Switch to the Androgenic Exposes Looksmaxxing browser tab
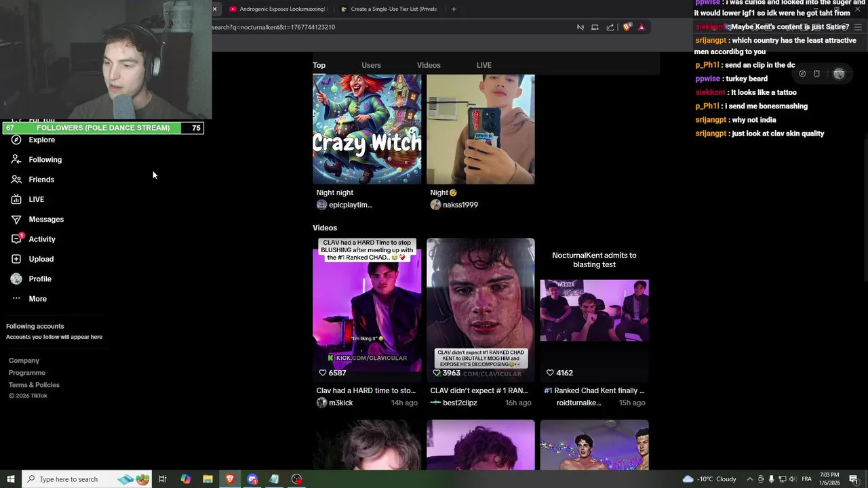 (x=277, y=9)
